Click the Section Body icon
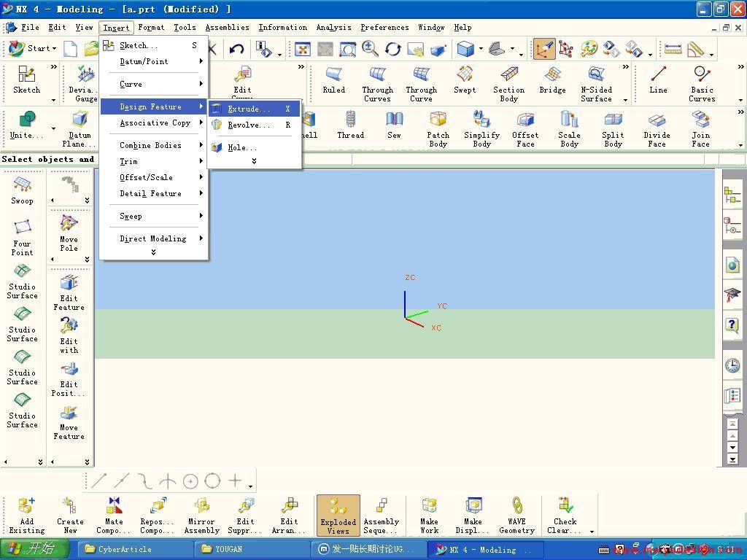The image size is (747, 560). coord(508,85)
